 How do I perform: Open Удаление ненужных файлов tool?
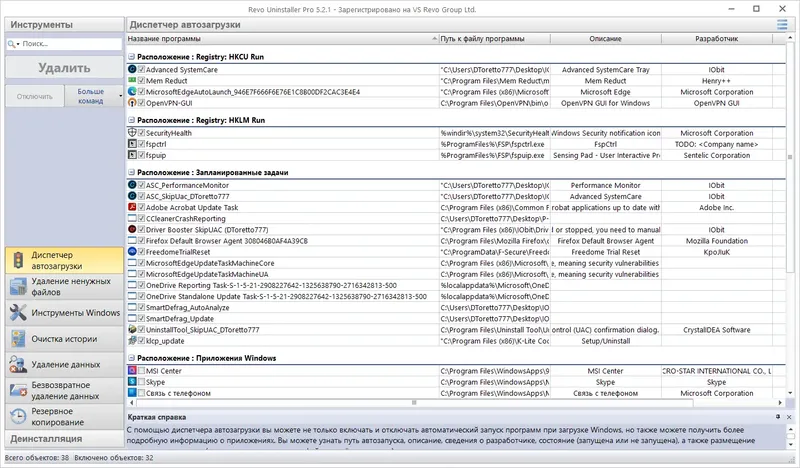(x=64, y=286)
